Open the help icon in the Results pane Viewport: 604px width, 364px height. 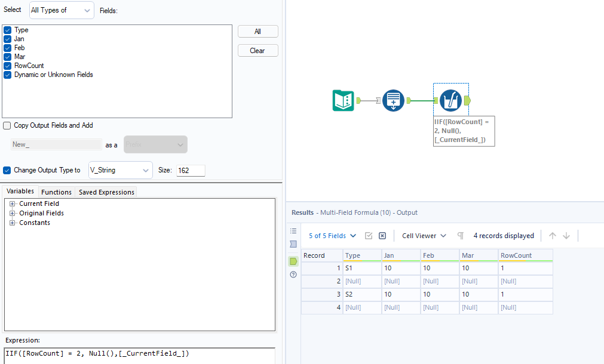pyautogui.click(x=293, y=274)
